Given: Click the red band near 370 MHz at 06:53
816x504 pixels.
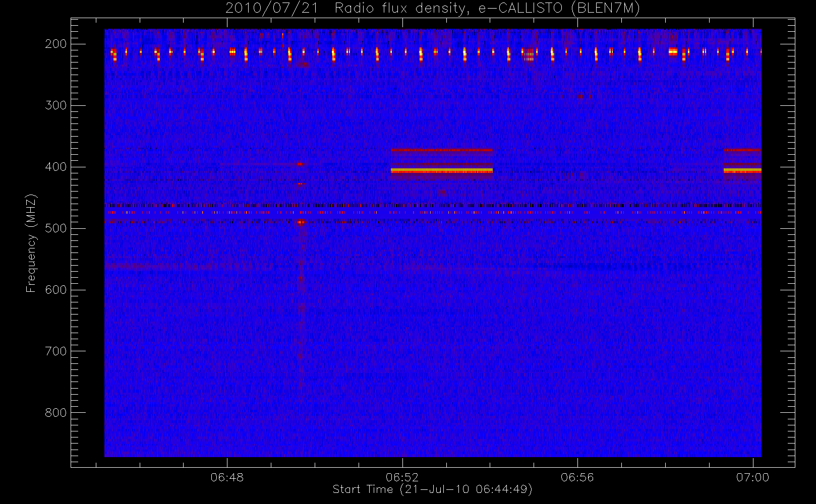Looking at the screenshot, I should coord(442,150).
